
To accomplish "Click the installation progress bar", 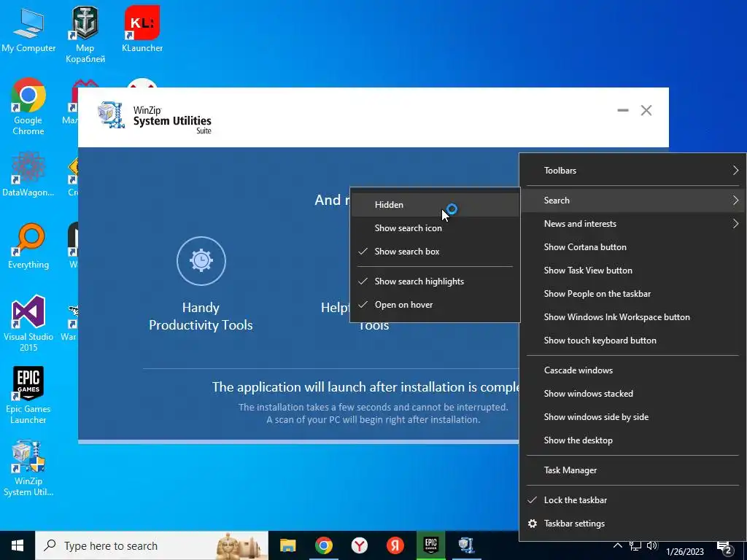I will [298, 442].
